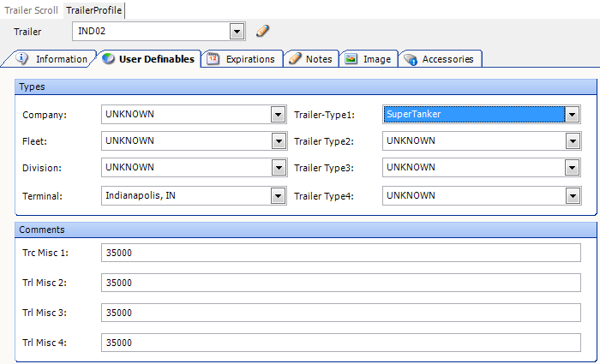Viewport: 600px width, 364px height.
Task: Click the Trl Misc 3 input field
Action: [x=341, y=313]
